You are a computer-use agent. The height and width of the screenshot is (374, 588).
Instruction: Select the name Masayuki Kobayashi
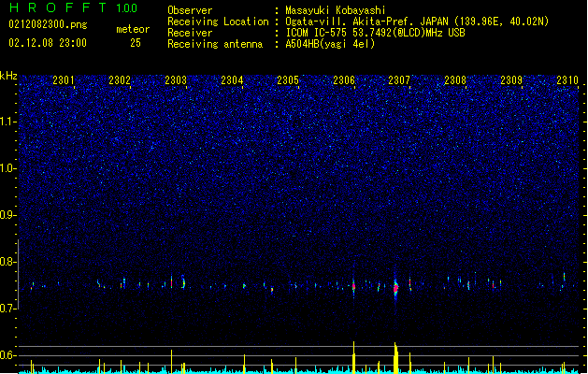pos(336,10)
